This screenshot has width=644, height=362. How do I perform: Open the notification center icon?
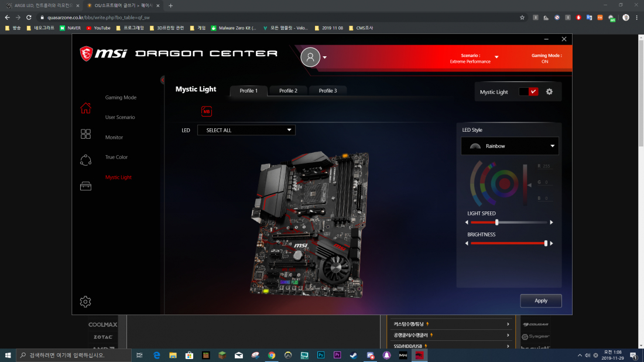(x=633, y=355)
